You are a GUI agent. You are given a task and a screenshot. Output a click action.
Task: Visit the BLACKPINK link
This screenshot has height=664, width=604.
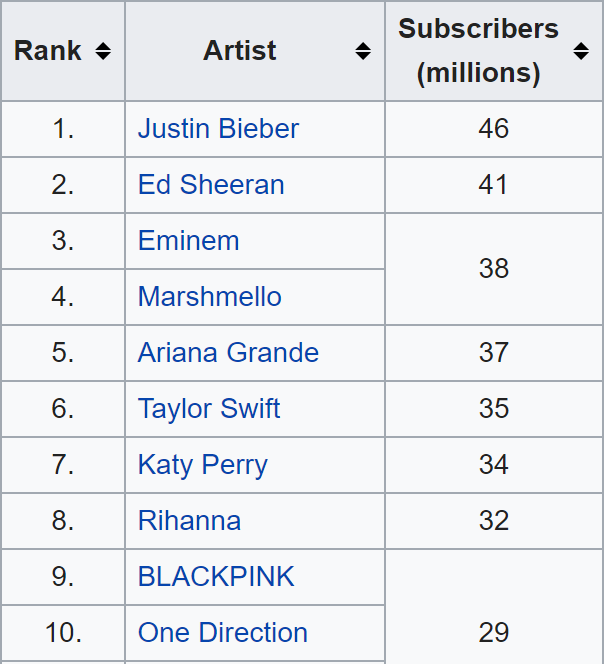click(x=216, y=576)
